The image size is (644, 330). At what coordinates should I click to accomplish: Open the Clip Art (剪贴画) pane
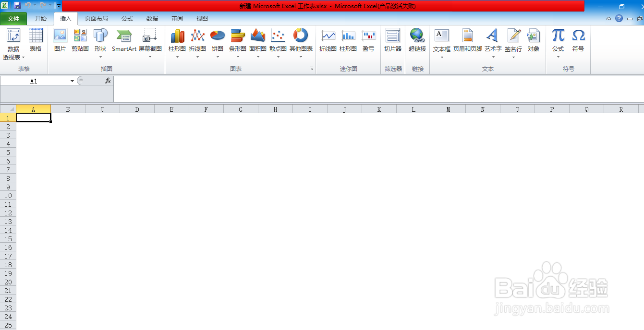[80, 40]
